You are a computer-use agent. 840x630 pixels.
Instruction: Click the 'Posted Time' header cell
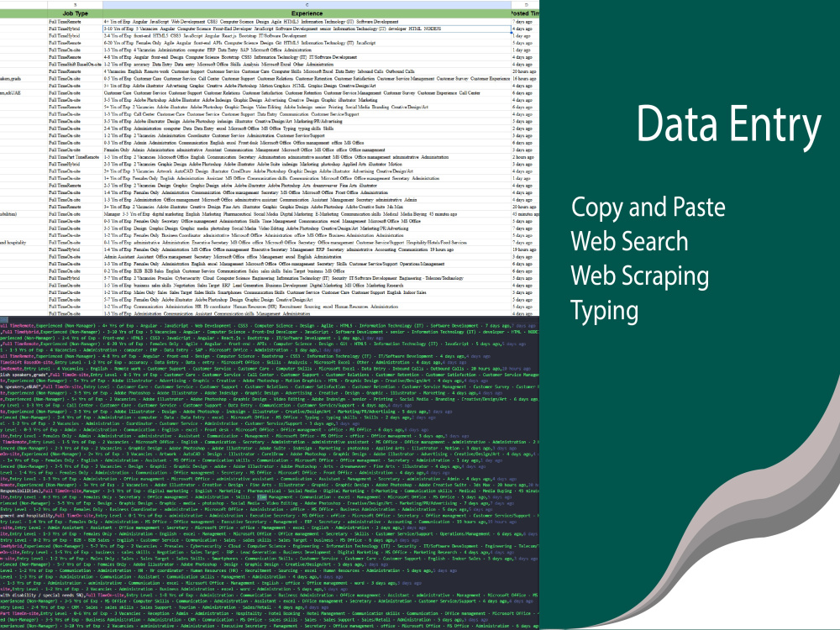(526, 13)
